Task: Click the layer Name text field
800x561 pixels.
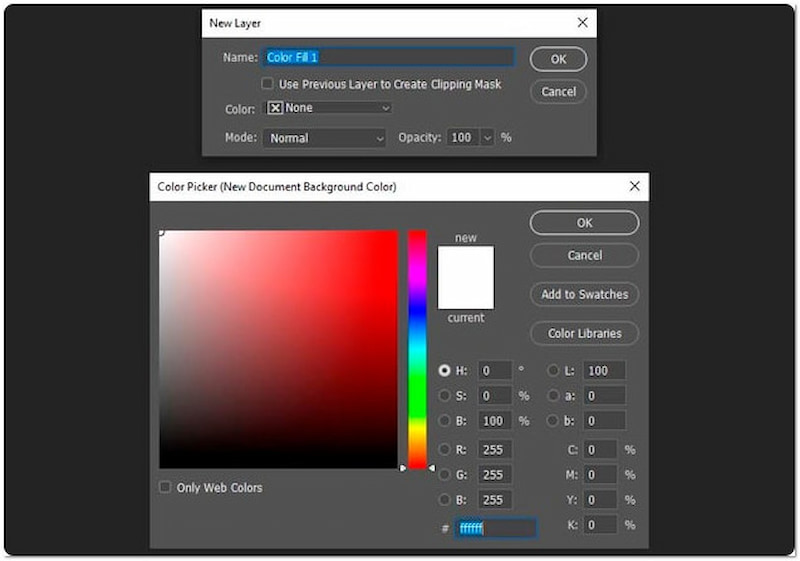Action: tap(388, 58)
